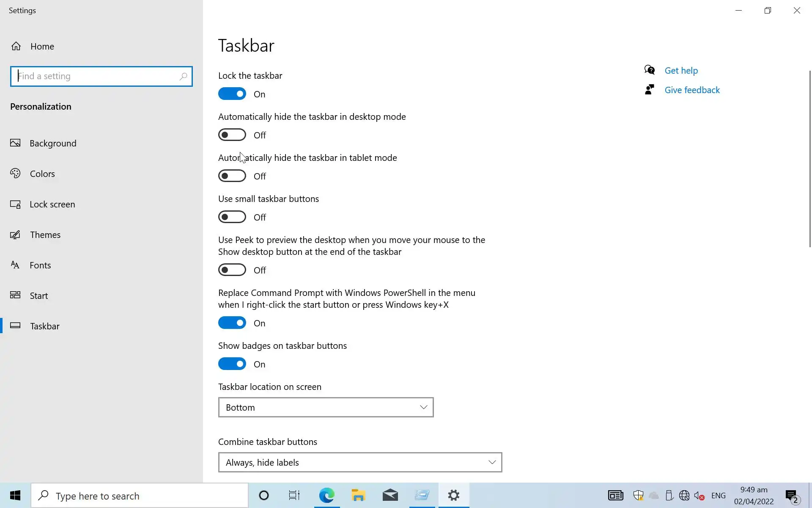
Task: Expand the Combine taskbar buttons dropdown
Action: pyautogui.click(x=360, y=462)
